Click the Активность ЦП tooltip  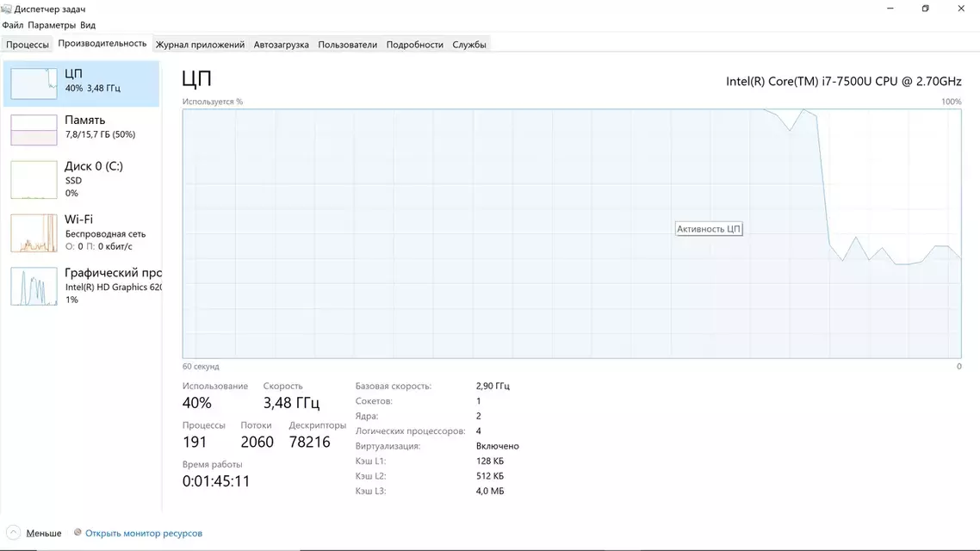coord(709,229)
